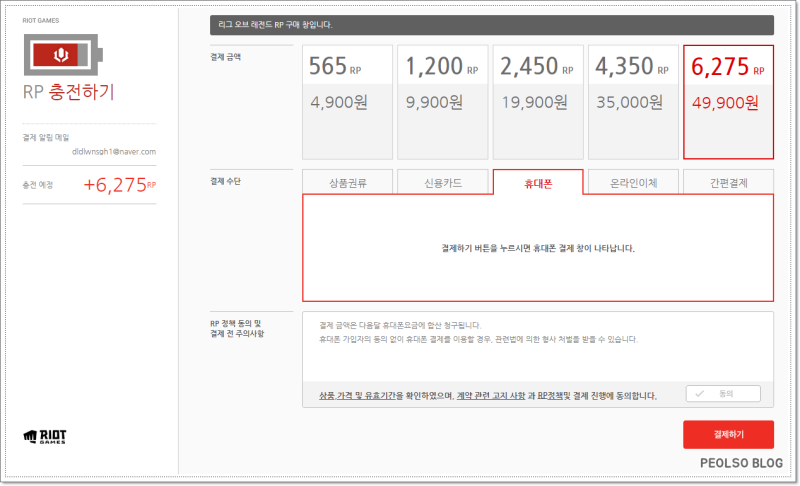Click the +6,275 RP charge amount
Screen dimensions: 800x486
click(119, 185)
